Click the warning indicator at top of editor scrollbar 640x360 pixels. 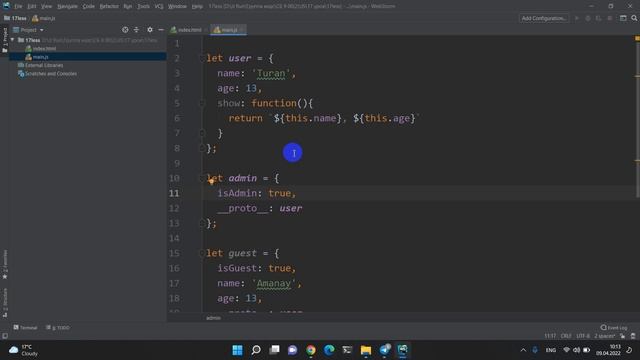point(637,38)
